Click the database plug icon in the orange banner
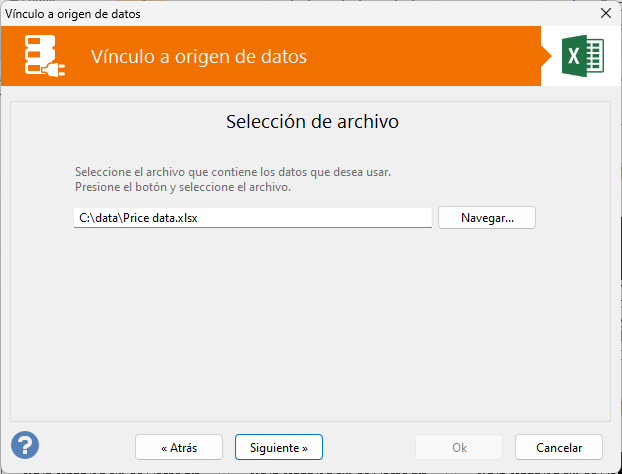This screenshot has height=474, width=622. point(44,56)
